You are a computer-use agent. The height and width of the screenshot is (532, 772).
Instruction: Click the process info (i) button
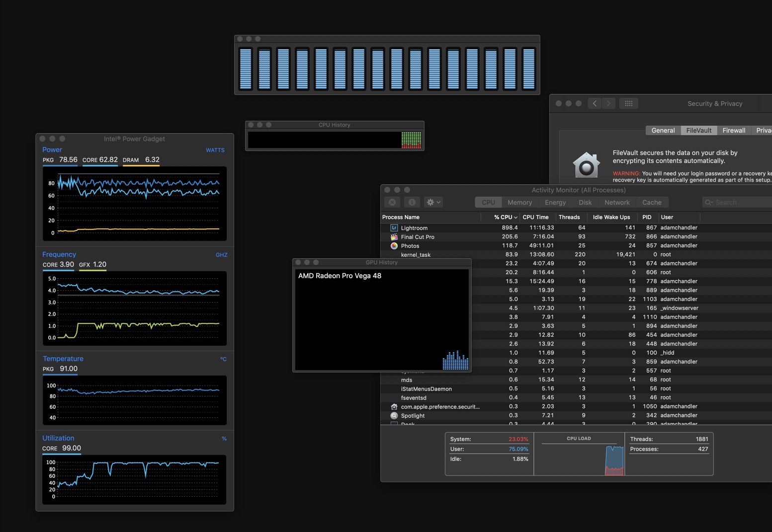[x=412, y=202]
